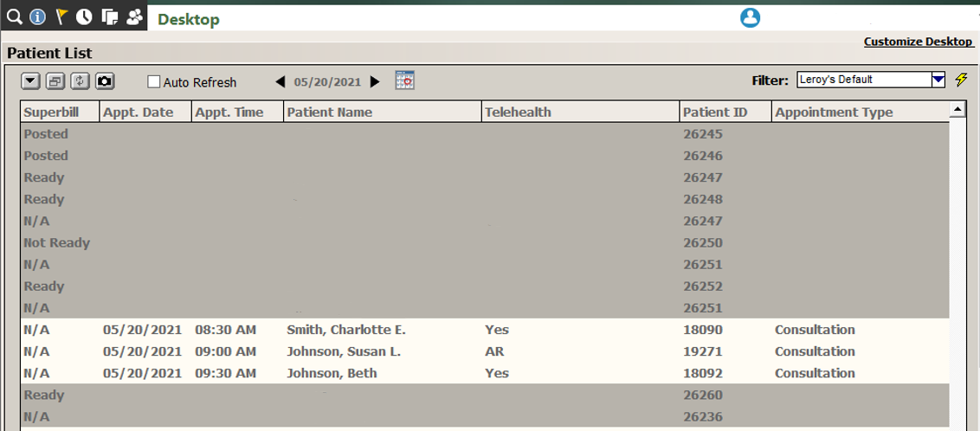Enable the Auto Refresh checkbox
Screen dimensions: 980x431
point(154,82)
